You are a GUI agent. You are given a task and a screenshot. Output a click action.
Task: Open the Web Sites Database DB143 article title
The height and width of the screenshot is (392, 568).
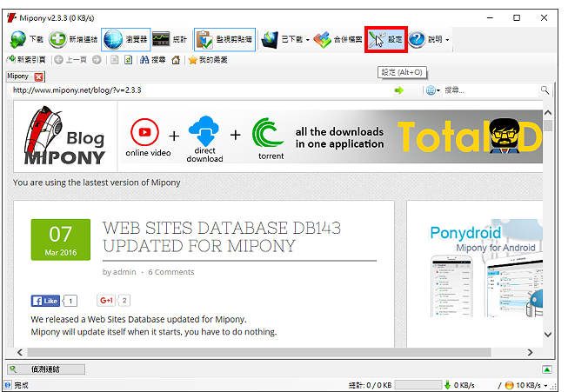tap(222, 237)
